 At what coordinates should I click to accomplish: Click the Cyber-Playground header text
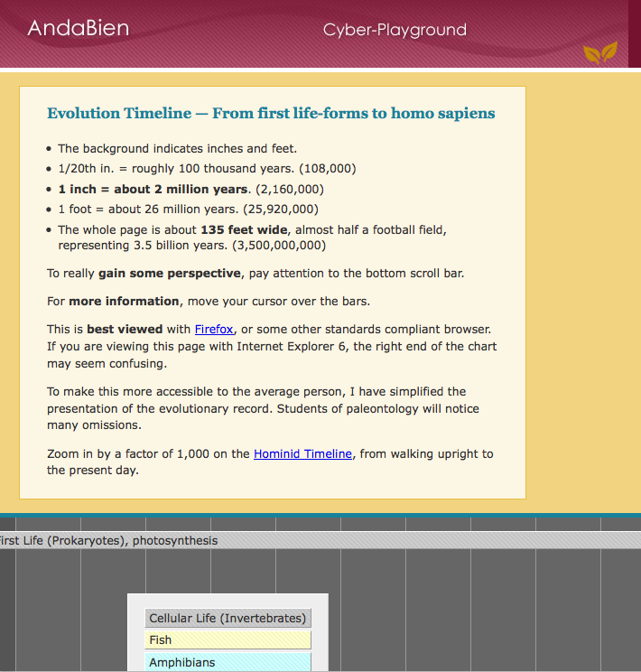pos(395,30)
